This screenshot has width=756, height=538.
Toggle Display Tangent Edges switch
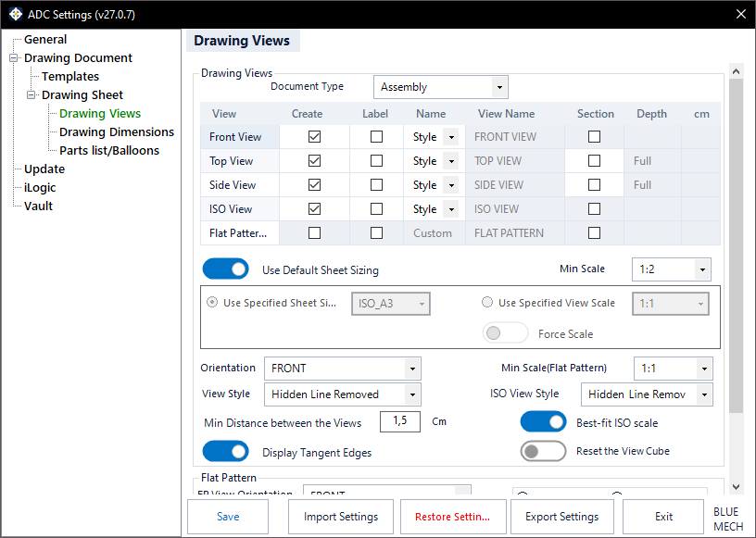pyautogui.click(x=226, y=451)
